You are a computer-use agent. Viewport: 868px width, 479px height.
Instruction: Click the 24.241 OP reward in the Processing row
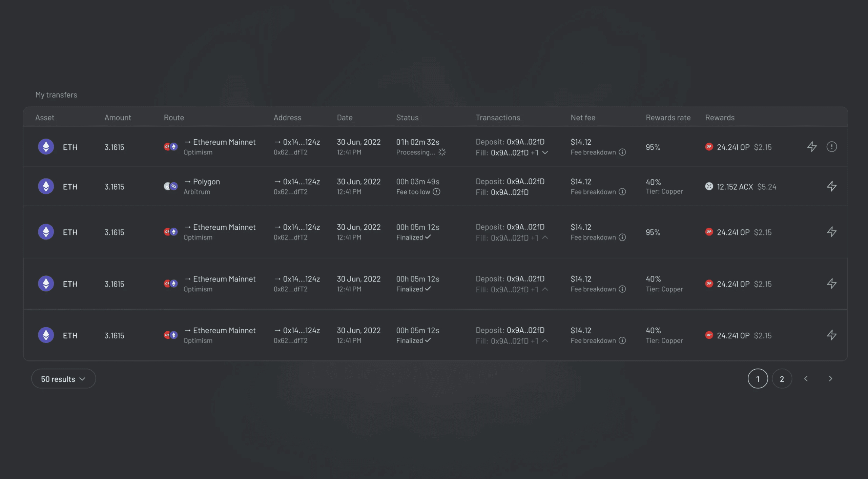[733, 147]
